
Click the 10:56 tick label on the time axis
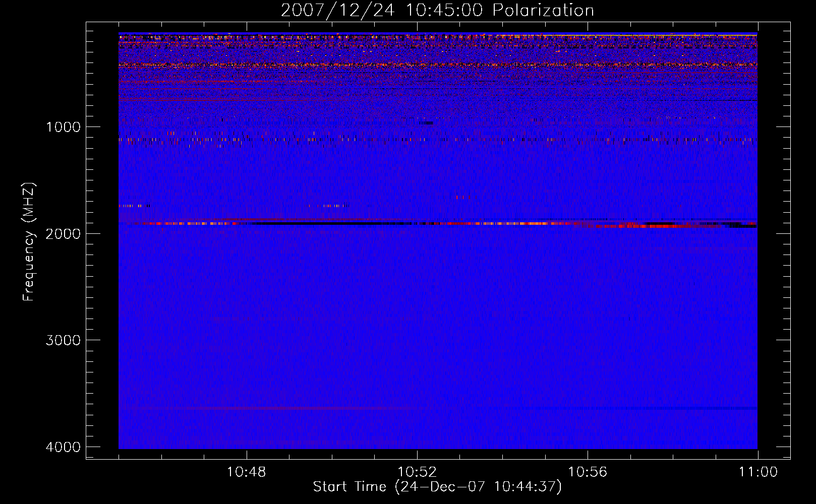[588, 472]
